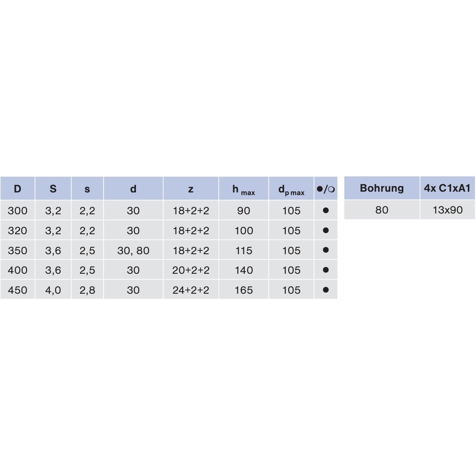Image resolution: width=476 pixels, height=476 pixels.
Task: Click the 24+2+2 teeth value
Action: [191, 290]
